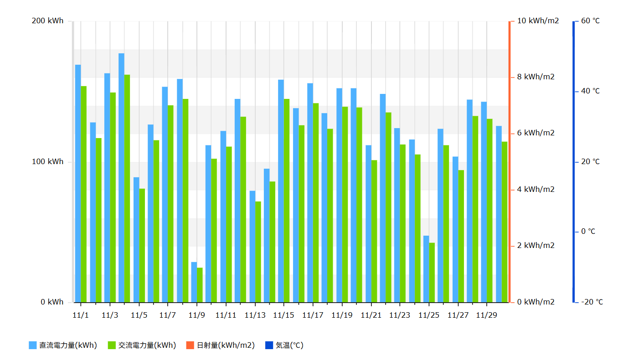The height and width of the screenshot is (356, 644).
Task: Enable the 気温(°C) series via legend label
Action: 289,345
